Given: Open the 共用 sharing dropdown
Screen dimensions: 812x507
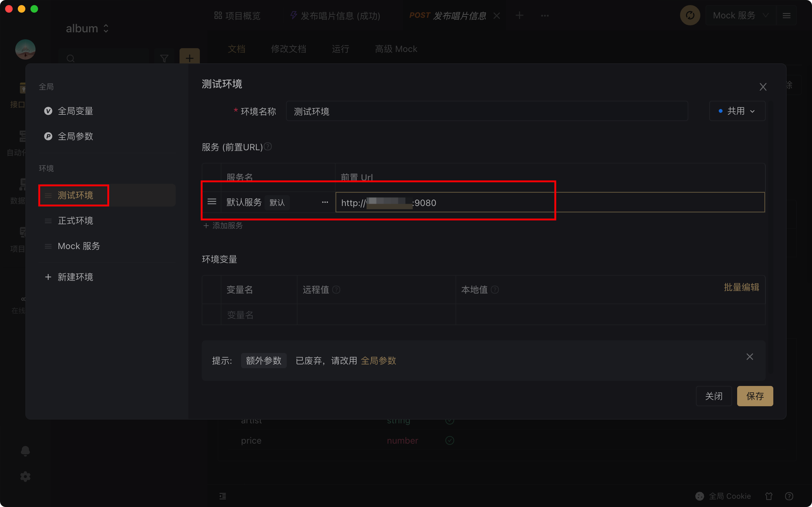Looking at the screenshot, I should tap(737, 111).
